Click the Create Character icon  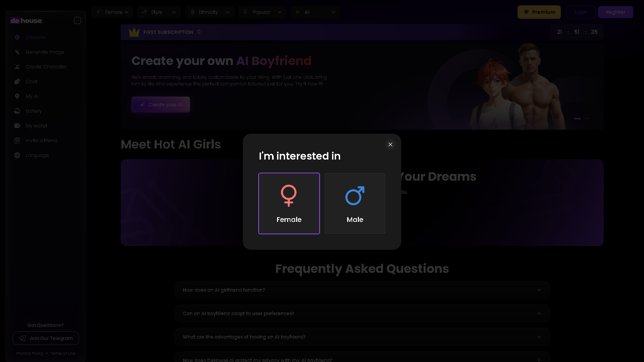tap(17, 67)
